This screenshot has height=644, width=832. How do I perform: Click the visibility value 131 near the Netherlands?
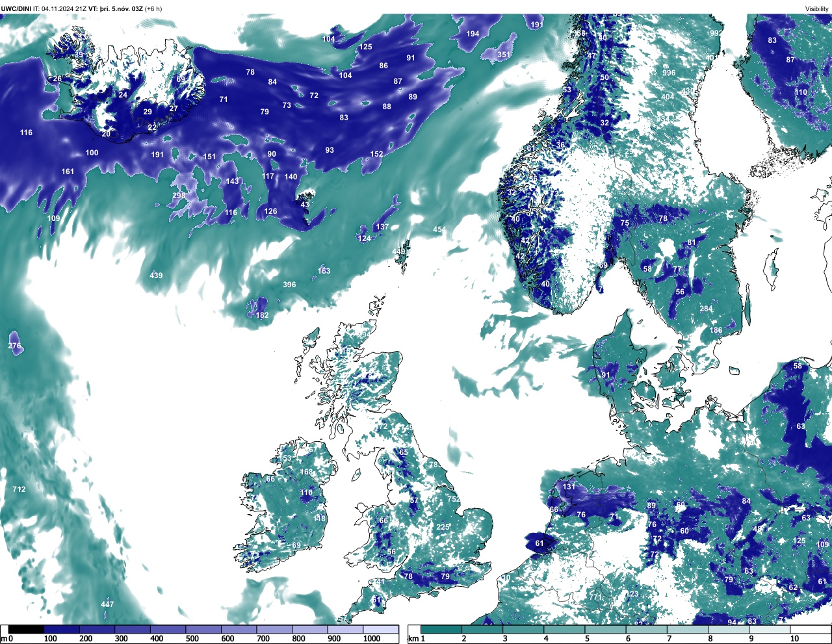coord(569,487)
